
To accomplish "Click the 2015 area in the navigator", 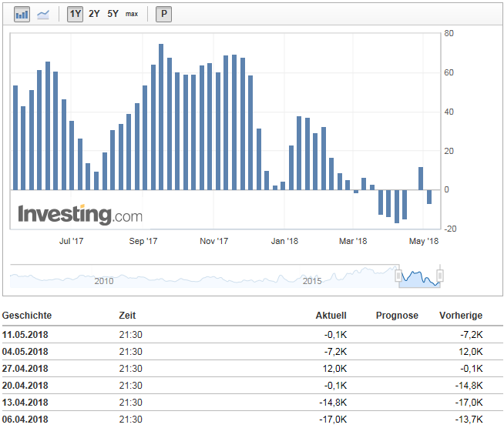I will click(x=312, y=280).
